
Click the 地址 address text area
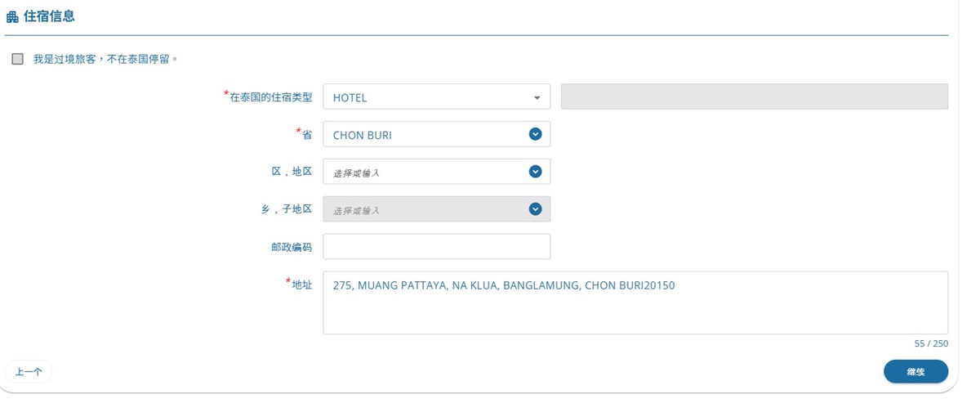click(635, 303)
